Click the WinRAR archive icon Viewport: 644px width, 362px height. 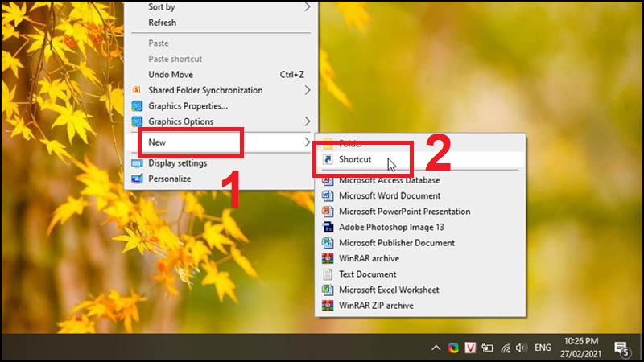pos(328,258)
